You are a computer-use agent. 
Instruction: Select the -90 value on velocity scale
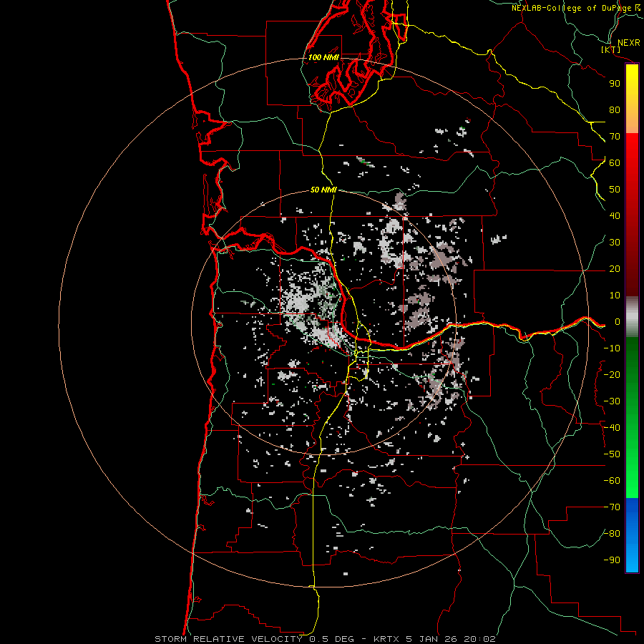612,560
